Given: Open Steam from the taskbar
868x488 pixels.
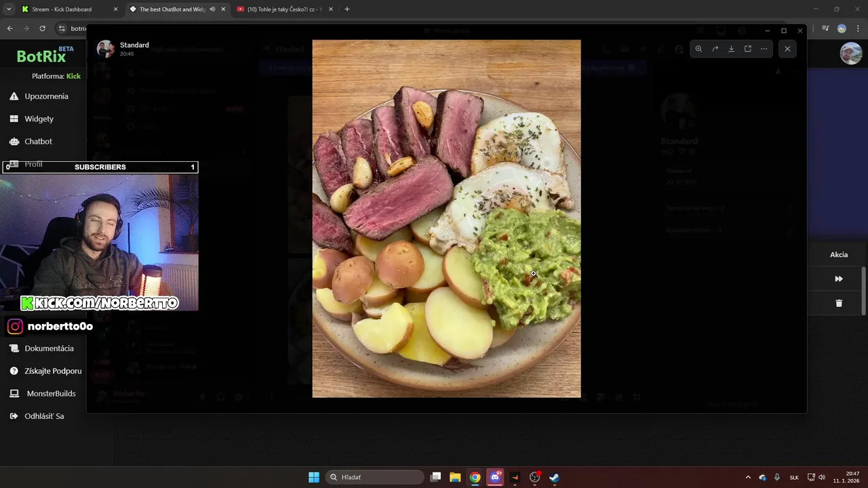Looking at the screenshot, I should pos(554,477).
